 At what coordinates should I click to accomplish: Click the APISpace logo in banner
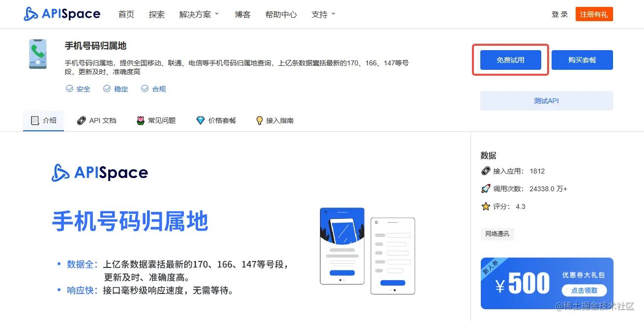[x=100, y=173]
